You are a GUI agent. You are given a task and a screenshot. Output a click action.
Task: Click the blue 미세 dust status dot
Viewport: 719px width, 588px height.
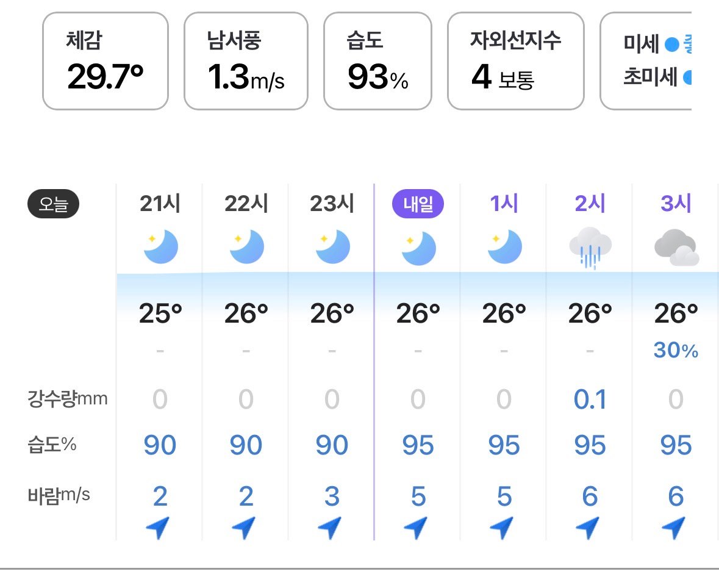click(672, 45)
